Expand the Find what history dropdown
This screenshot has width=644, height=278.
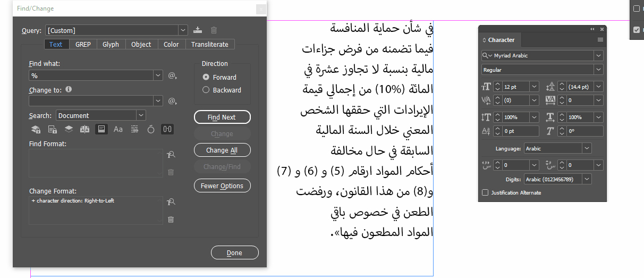(158, 76)
